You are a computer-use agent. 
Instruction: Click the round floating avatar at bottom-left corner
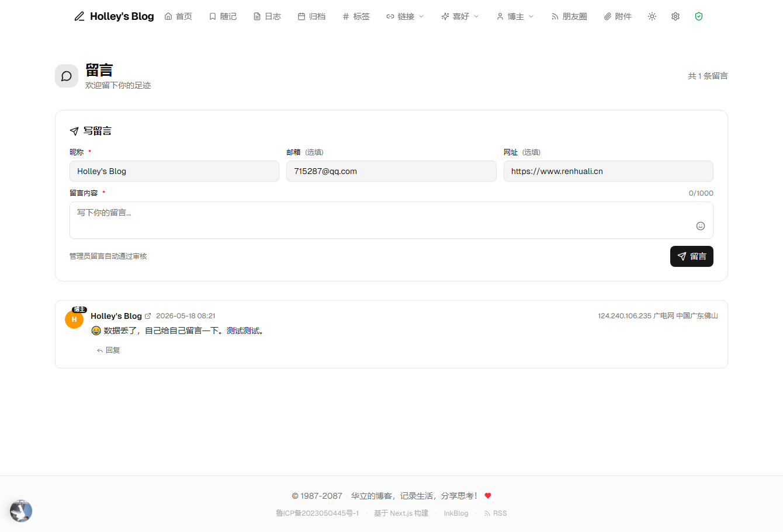pyautogui.click(x=21, y=511)
